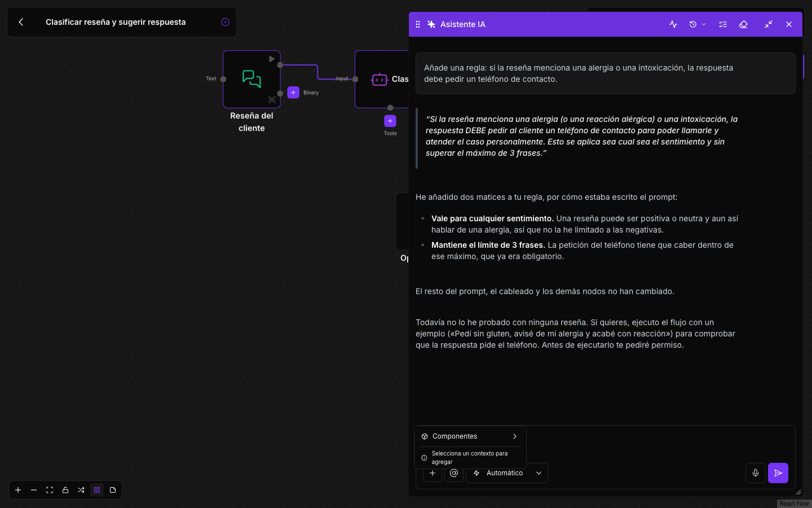This screenshot has height=508, width=812.
Task: Close the Asistente IA panel
Action: (x=789, y=24)
